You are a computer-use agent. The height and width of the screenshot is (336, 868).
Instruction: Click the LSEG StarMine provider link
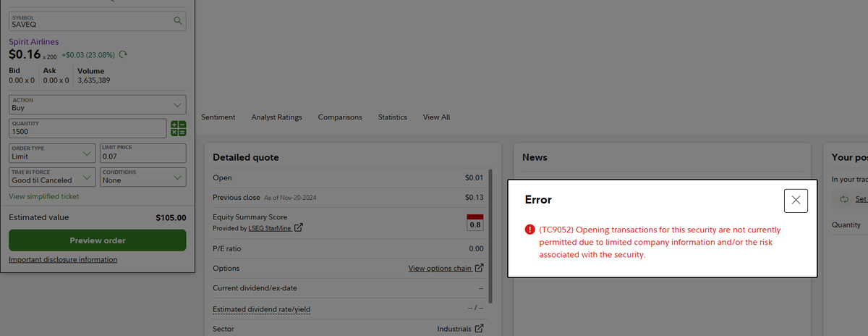pos(271,229)
